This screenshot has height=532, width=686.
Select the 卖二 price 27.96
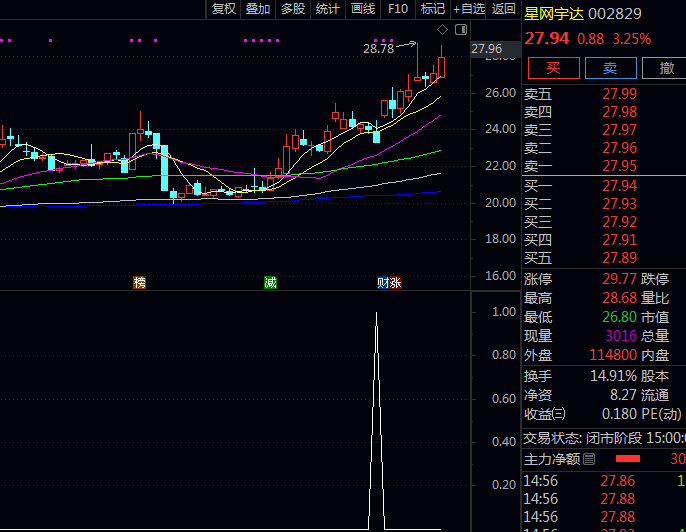620,148
